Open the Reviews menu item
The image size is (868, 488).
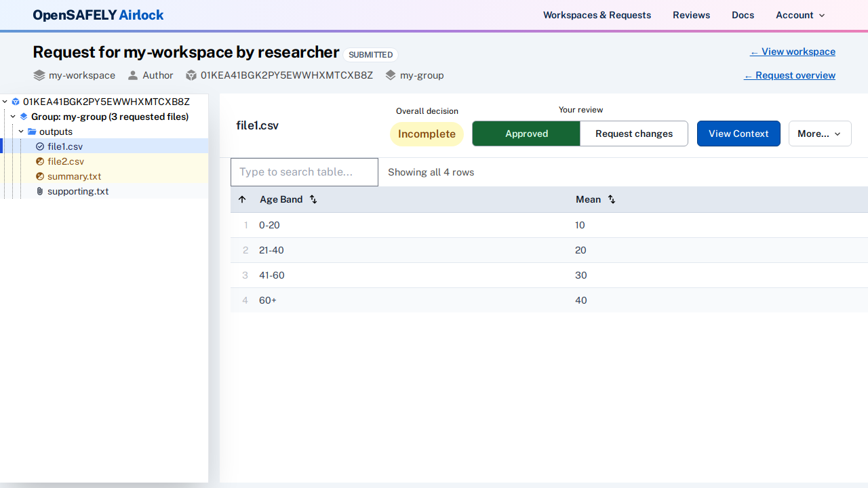point(691,15)
